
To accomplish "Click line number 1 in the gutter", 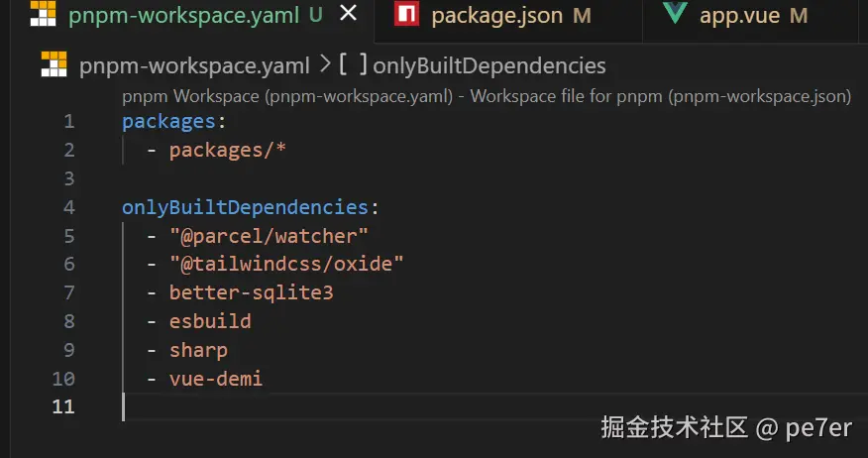I will click(69, 121).
